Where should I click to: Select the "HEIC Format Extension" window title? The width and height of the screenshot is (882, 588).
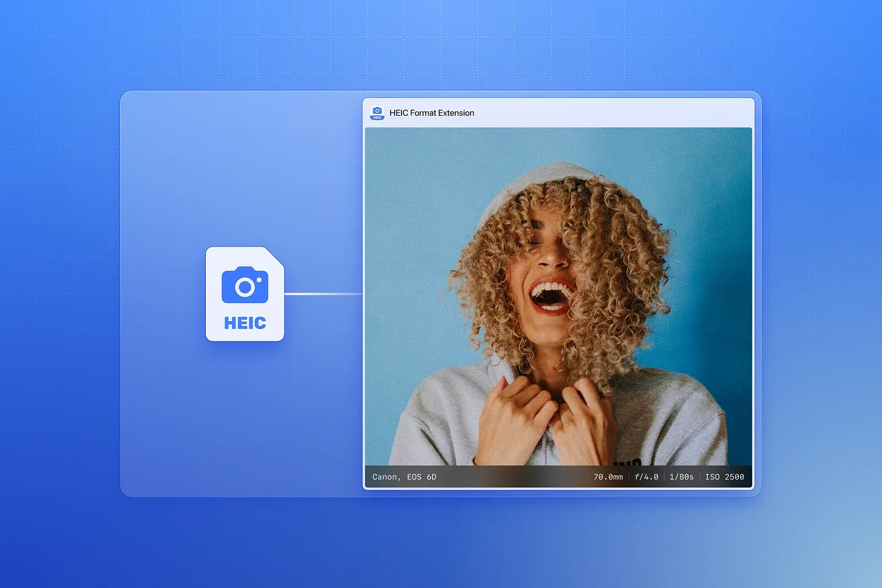coord(431,113)
